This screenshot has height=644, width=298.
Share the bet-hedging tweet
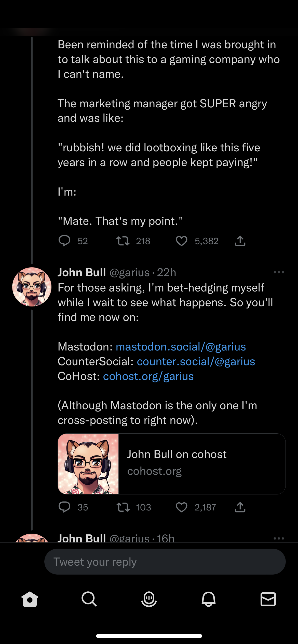[x=240, y=507]
